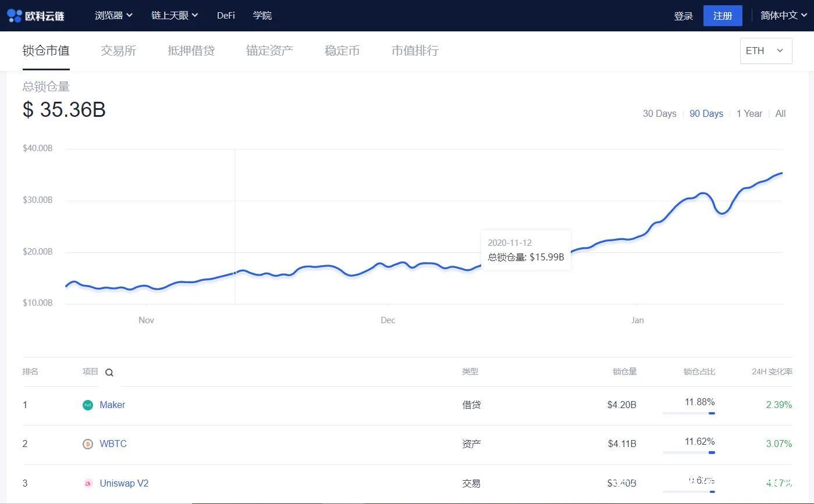
Task: Click the $40.00B axis label
Action: point(38,148)
